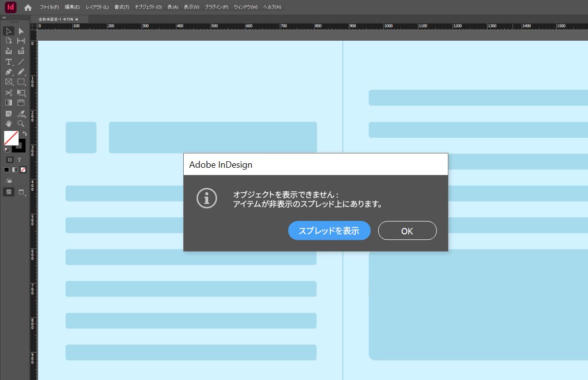The width and height of the screenshot is (588, 380).
Task: Open the オブジェクト(O) menu
Action: pos(148,7)
